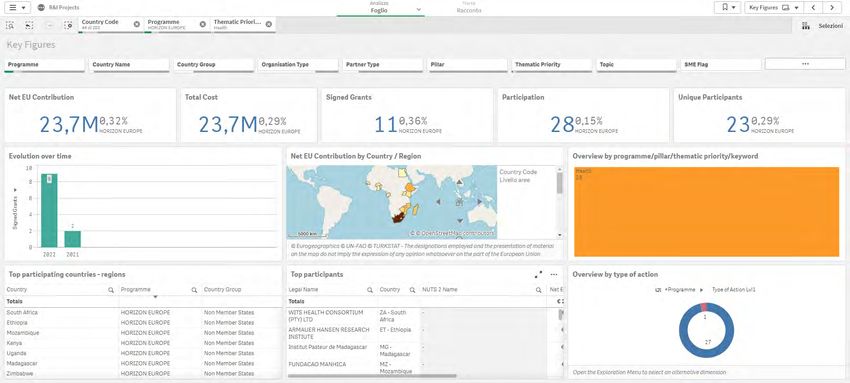Pan the map downward
850x383 pixels.
pyautogui.click(x=460, y=220)
